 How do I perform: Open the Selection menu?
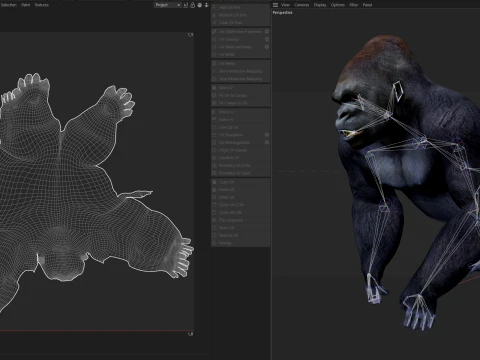click(x=9, y=5)
